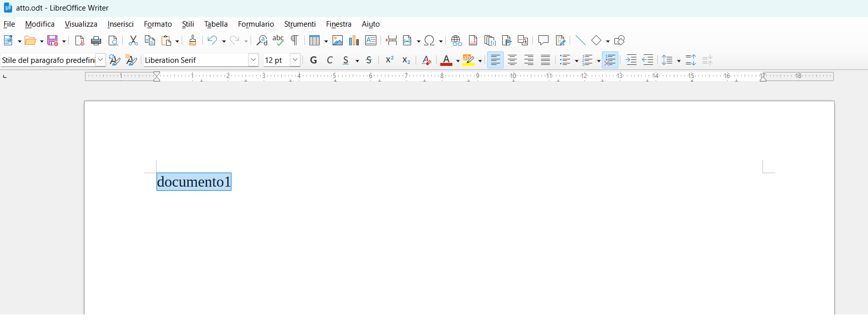
Task: Insert table icon
Action: pos(315,40)
